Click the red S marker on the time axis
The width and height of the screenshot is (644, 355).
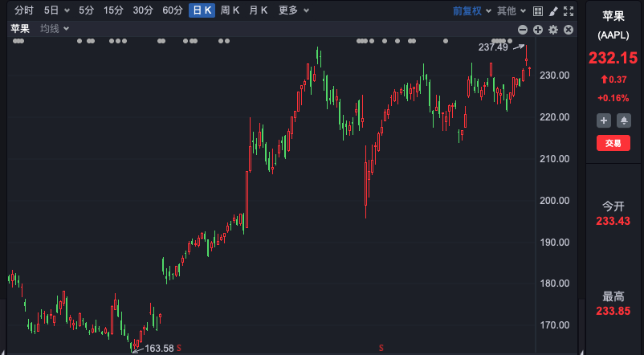click(x=179, y=348)
